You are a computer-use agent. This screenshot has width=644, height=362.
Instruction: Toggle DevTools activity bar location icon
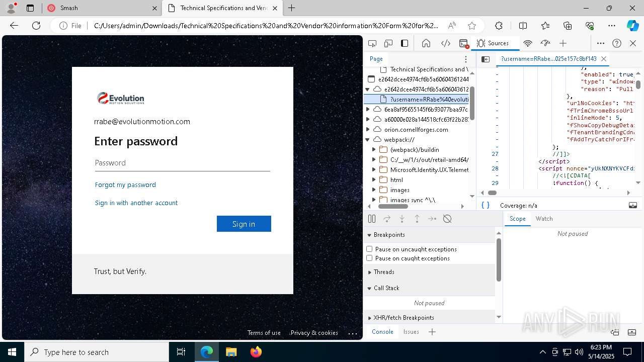pyautogui.click(x=405, y=43)
